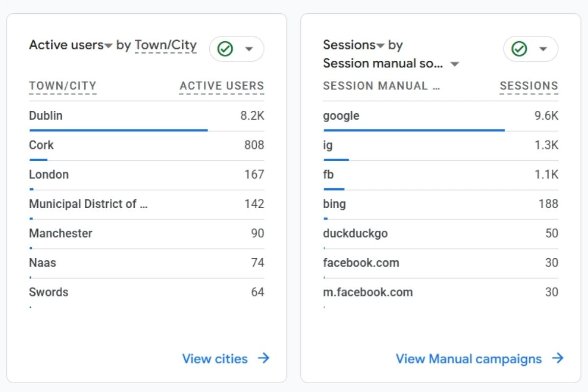Click the 74 value for Naas
This screenshot has width=588, height=392.
258,263
